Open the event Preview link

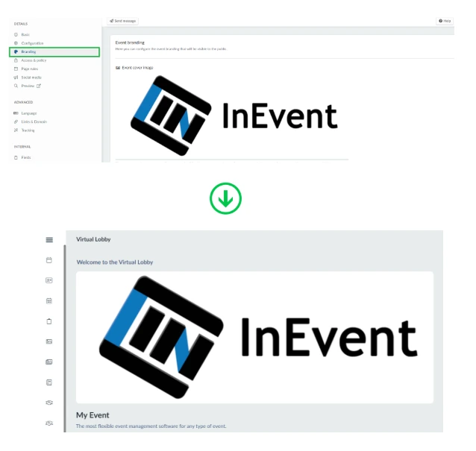28,86
